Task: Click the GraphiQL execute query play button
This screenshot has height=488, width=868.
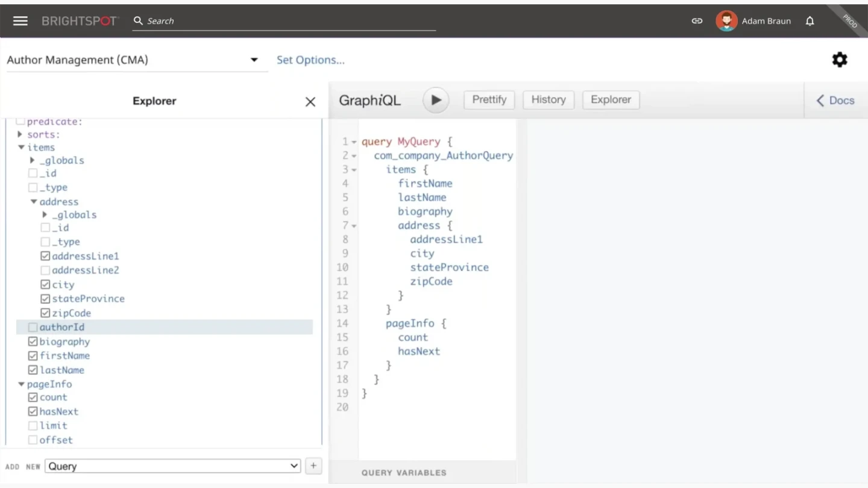Action: pyautogui.click(x=435, y=100)
